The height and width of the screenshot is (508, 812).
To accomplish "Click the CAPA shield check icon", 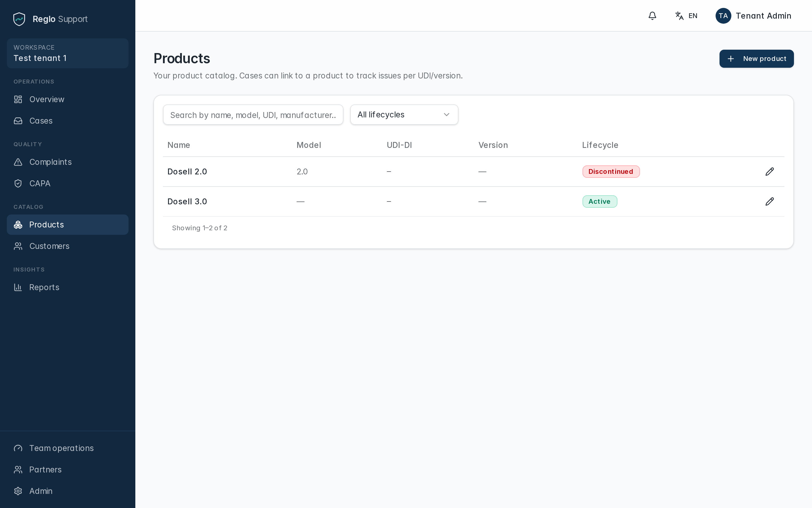I will [18, 183].
